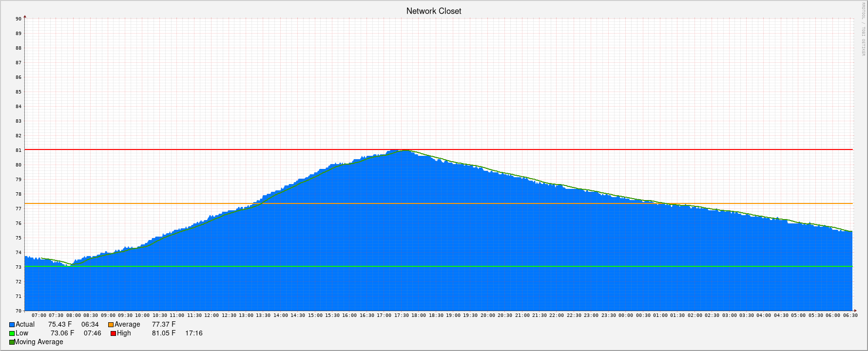This screenshot has height=351, width=868.
Task: Click the 70 label on the y-axis
Action: (19, 311)
